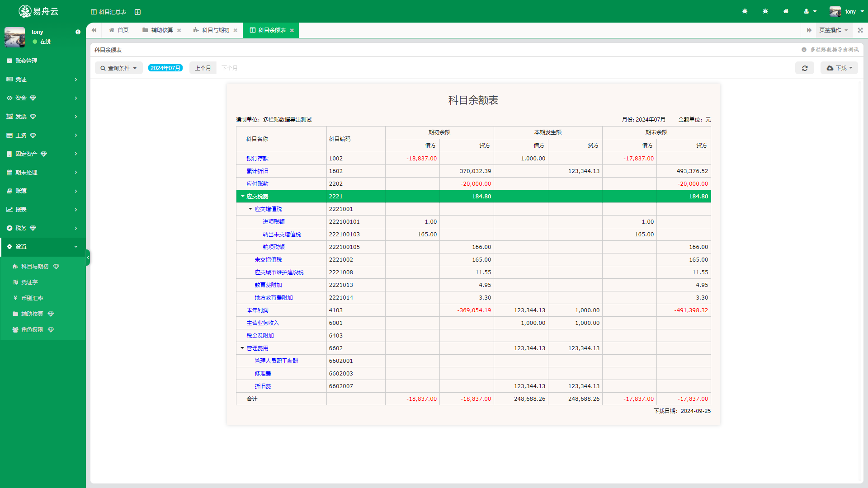Image resolution: width=868 pixels, height=488 pixels.
Task: Go to 上个月
Action: [x=203, y=68]
